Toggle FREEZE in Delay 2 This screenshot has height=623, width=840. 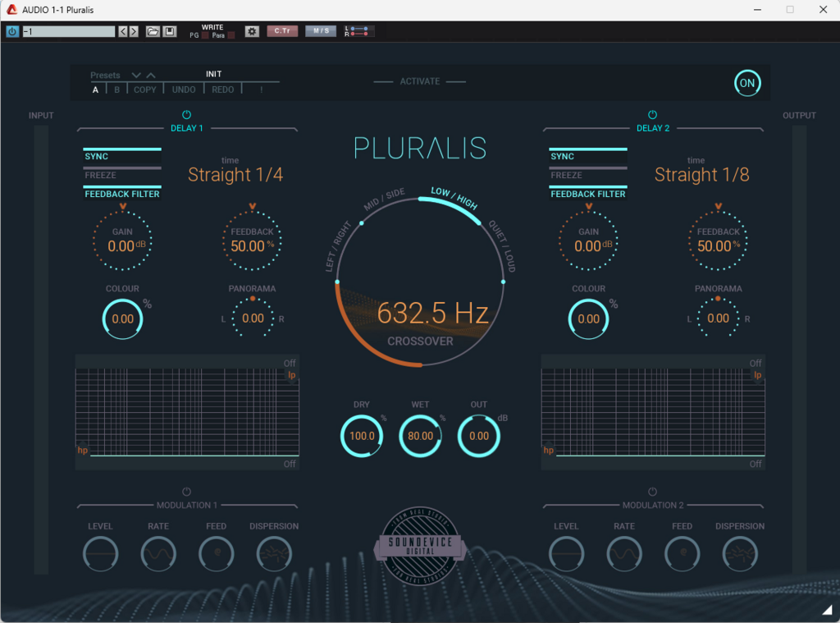[x=588, y=174]
